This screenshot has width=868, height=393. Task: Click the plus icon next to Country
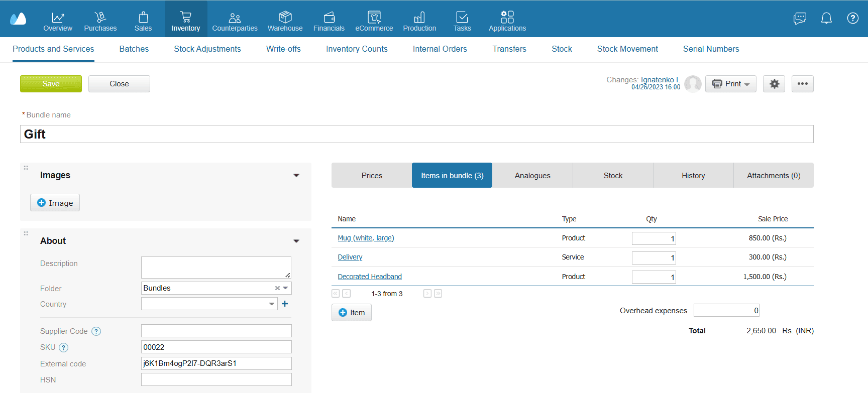pos(285,304)
